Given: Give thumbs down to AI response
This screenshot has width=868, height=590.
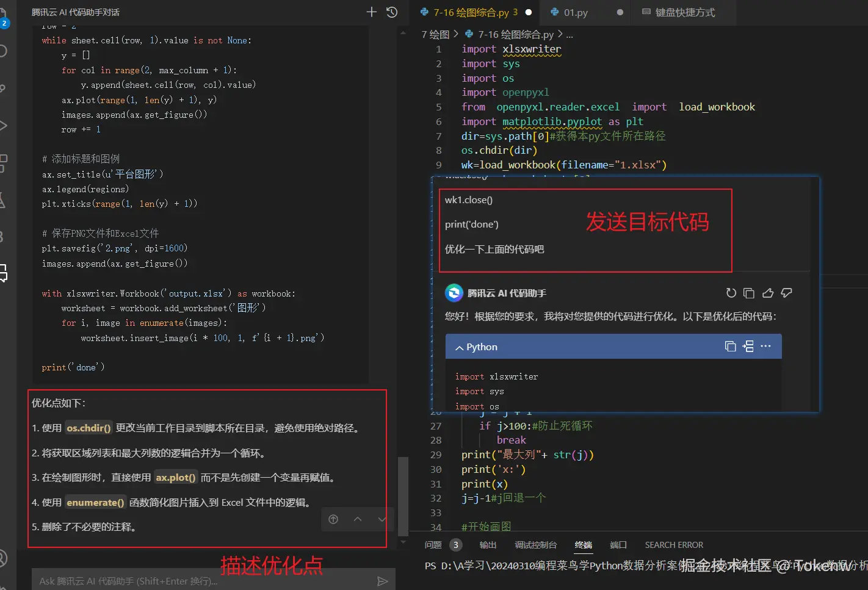Looking at the screenshot, I should [787, 293].
